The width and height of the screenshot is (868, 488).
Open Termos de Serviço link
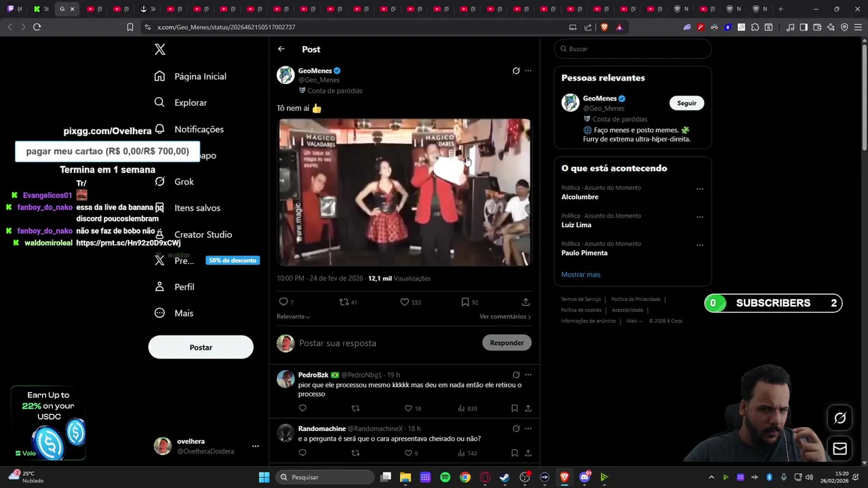pyautogui.click(x=580, y=299)
